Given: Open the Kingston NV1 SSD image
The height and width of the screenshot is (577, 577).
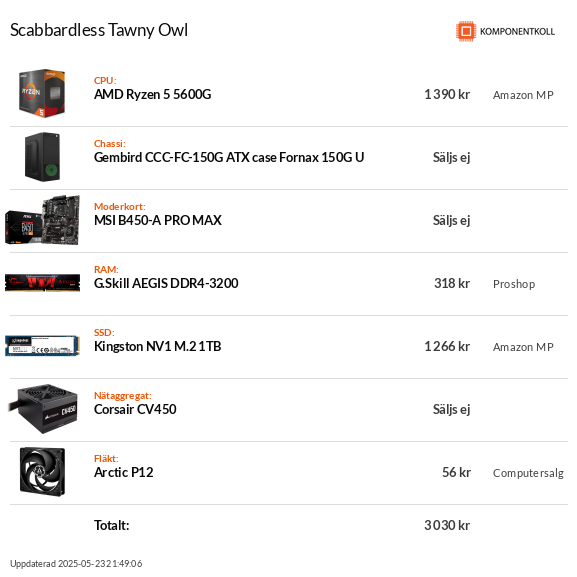Looking at the screenshot, I should [x=42, y=346].
